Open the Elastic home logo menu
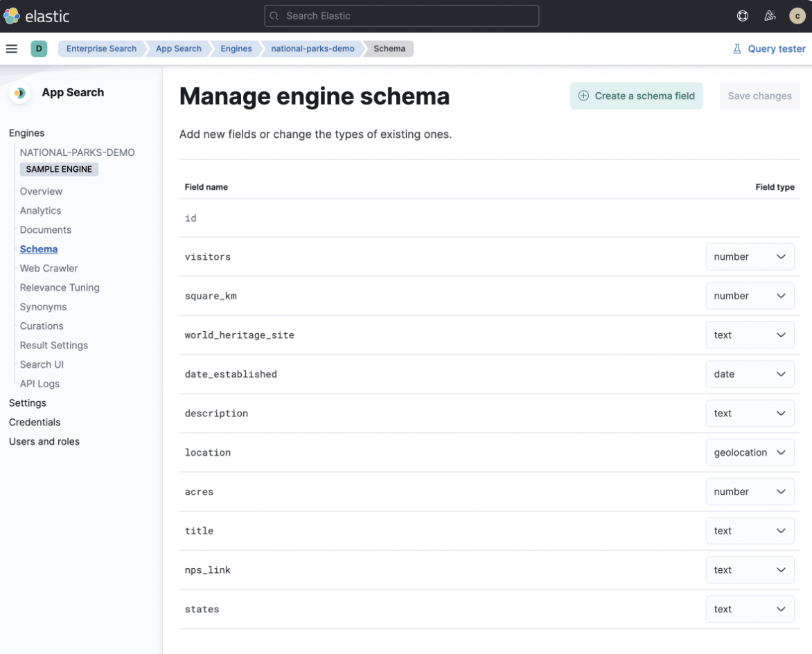812x654 pixels. click(11, 15)
